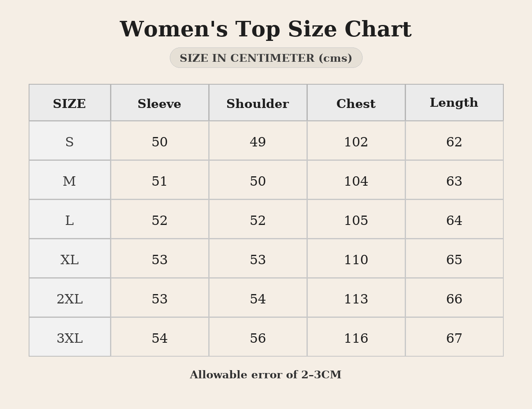Select the SIZE column header
The height and width of the screenshot is (409, 532).
coord(70,104)
